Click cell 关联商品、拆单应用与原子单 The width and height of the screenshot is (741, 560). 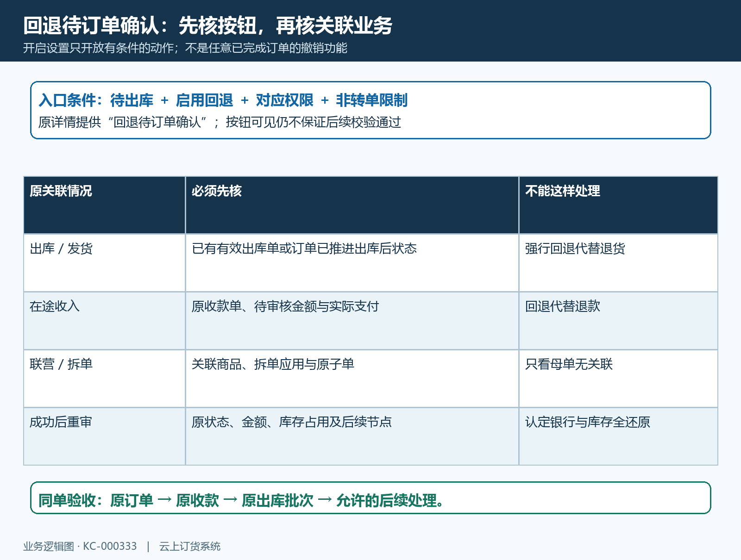352,379
